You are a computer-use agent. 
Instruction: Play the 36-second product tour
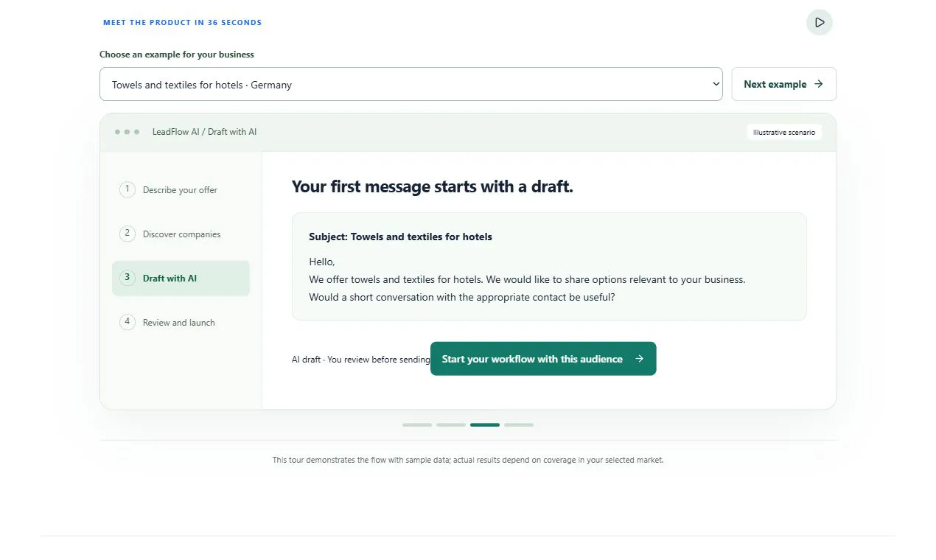tap(819, 22)
